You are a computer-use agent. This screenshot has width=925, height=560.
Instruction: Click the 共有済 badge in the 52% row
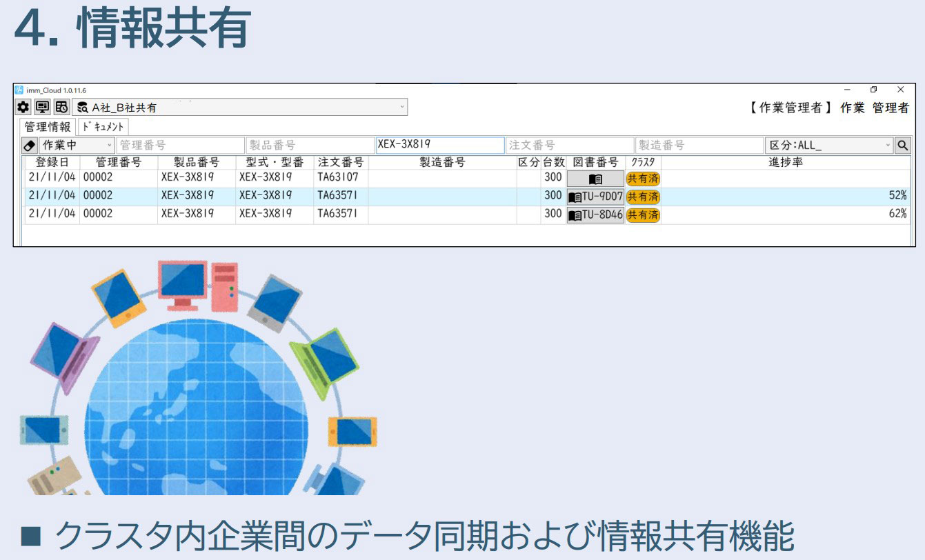coord(643,197)
